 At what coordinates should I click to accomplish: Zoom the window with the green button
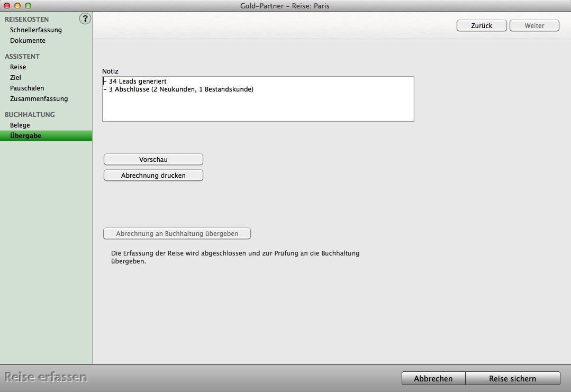pyautogui.click(x=28, y=6)
